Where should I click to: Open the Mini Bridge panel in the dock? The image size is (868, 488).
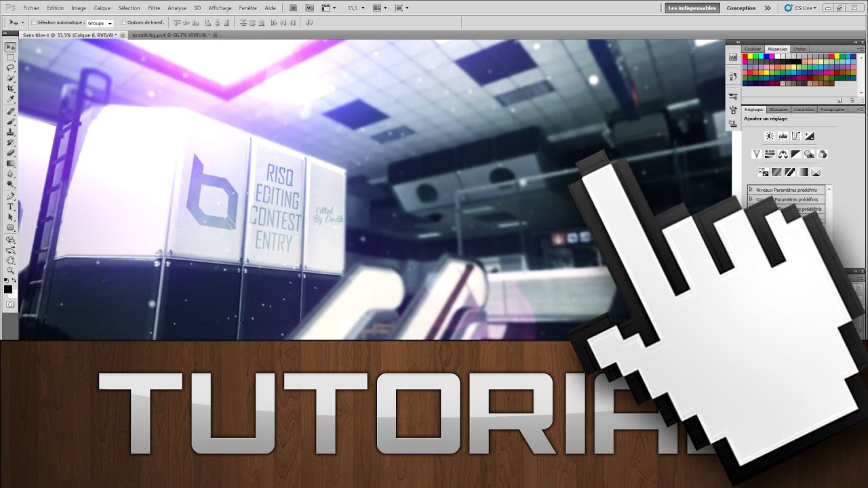(x=733, y=58)
